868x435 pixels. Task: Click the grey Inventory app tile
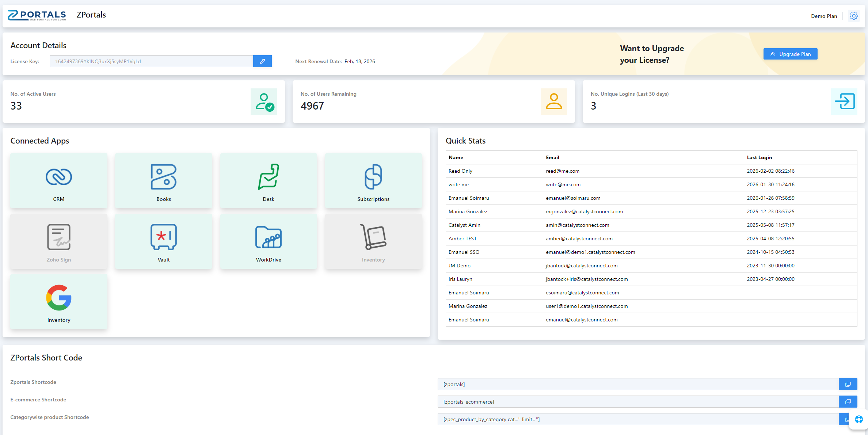(x=373, y=241)
